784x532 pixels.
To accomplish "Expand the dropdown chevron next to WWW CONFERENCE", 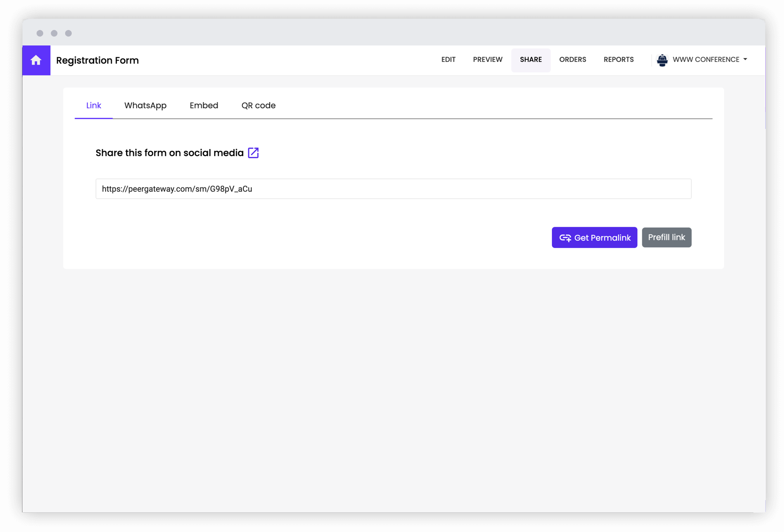I will (746, 60).
